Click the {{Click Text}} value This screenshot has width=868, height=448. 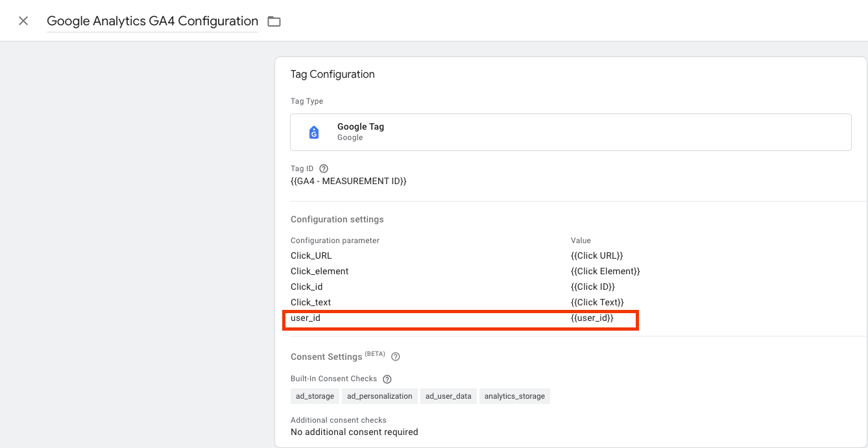click(597, 302)
